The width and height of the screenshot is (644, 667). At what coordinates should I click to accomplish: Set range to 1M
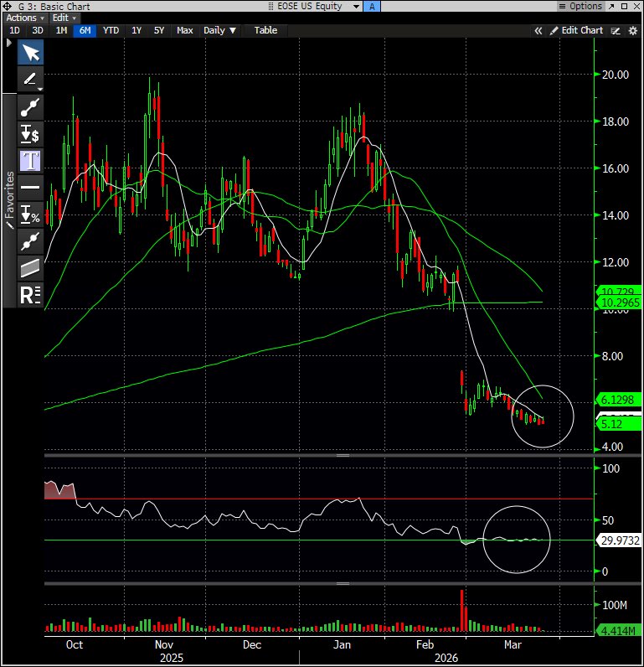coord(61,30)
